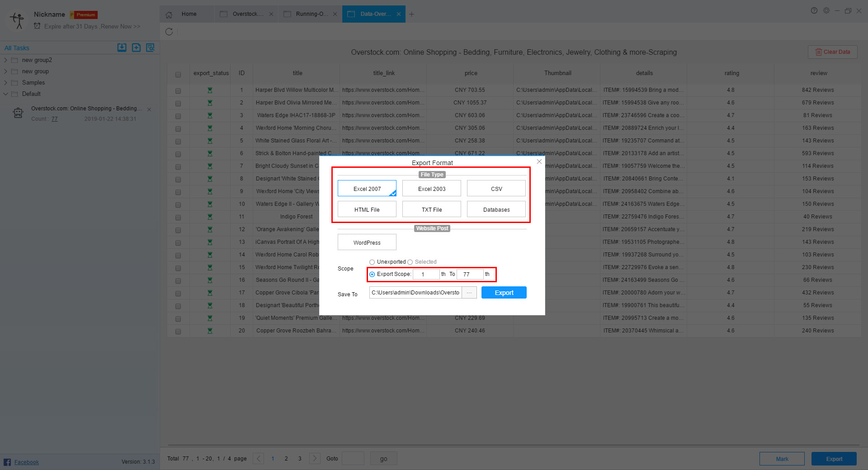Select the Selected scope radio button
Viewport: 868px width, 470px height.
coord(410,262)
